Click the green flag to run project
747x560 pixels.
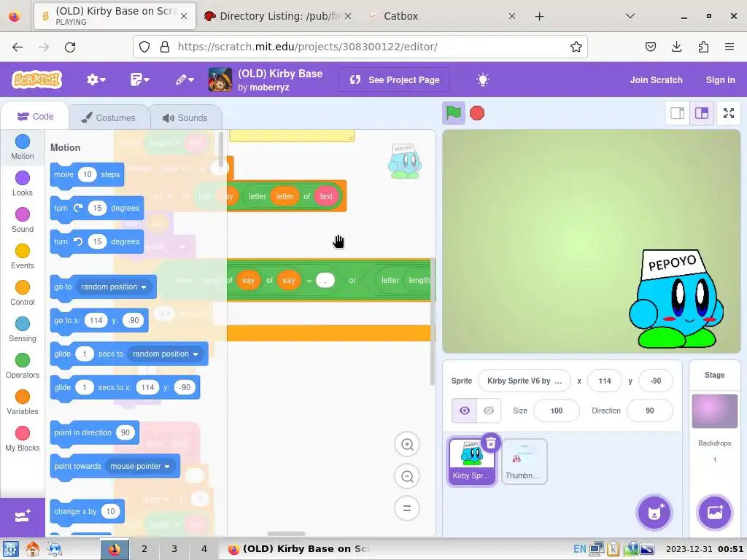453,113
